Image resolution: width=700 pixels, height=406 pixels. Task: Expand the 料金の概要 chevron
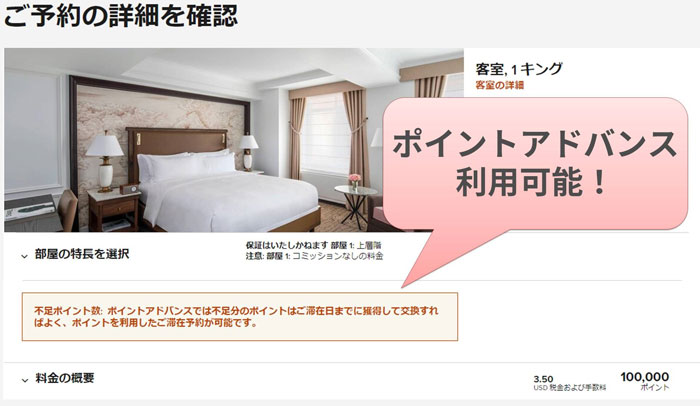point(25,380)
